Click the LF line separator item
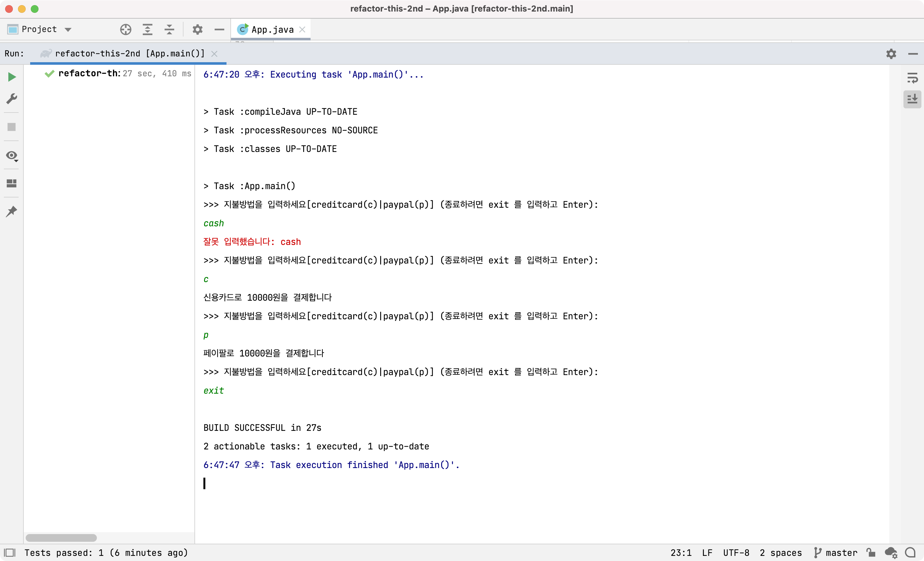Image resolution: width=924 pixels, height=561 pixels. click(707, 552)
